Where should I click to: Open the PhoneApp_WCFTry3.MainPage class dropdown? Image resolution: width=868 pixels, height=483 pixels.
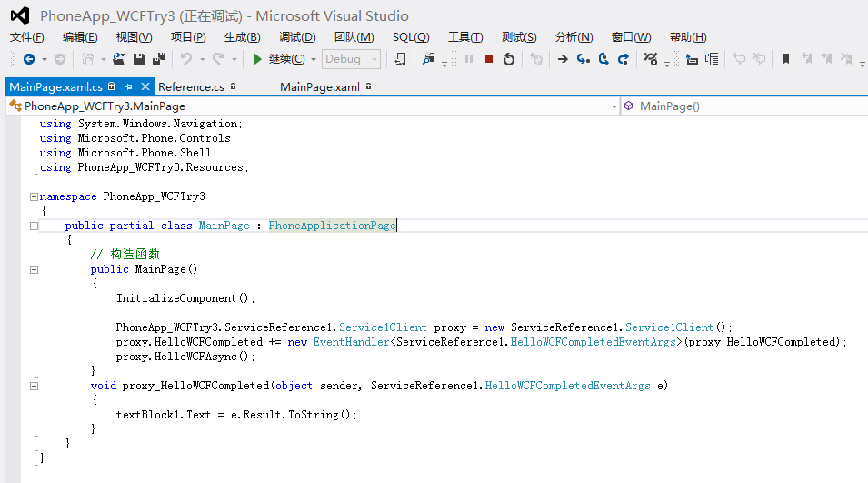pyautogui.click(x=314, y=106)
